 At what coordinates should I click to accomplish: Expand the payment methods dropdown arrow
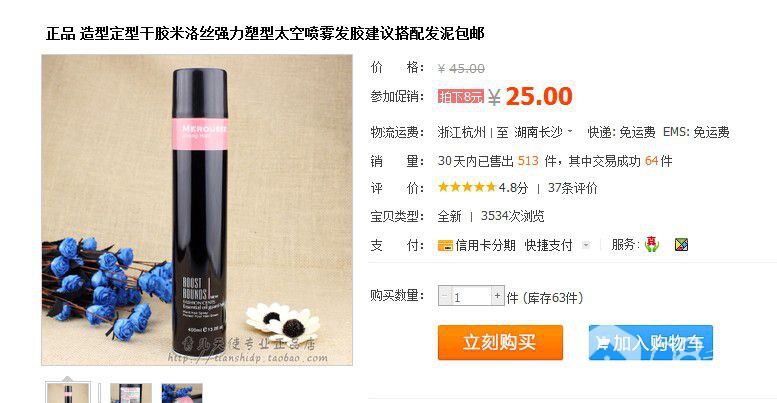(x=586, y=245)
